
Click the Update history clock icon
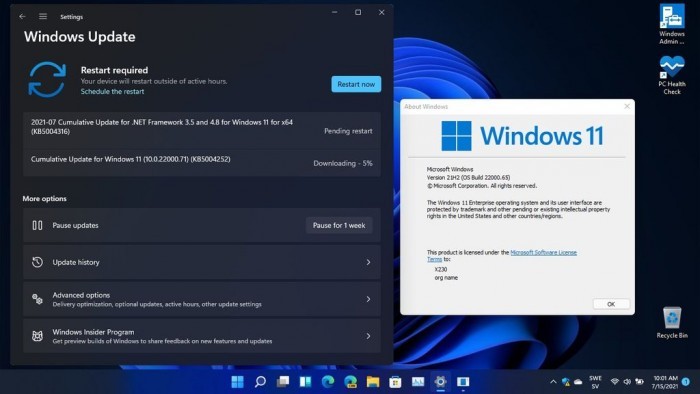pos(38,262)
